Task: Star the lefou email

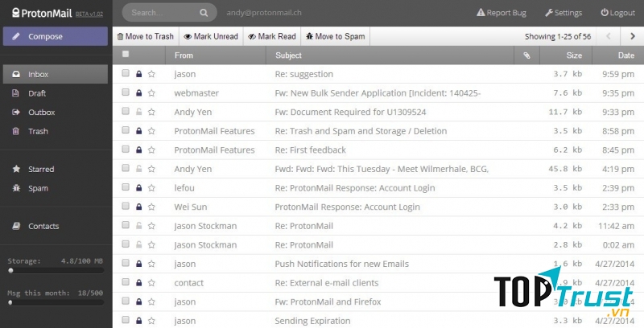Action: tap(151, 188)
